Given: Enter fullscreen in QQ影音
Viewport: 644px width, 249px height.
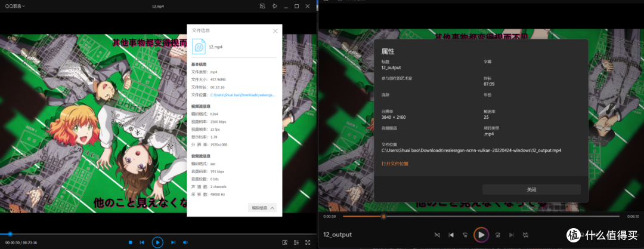Looking at the screenshot, I should (x=308, y=242).
